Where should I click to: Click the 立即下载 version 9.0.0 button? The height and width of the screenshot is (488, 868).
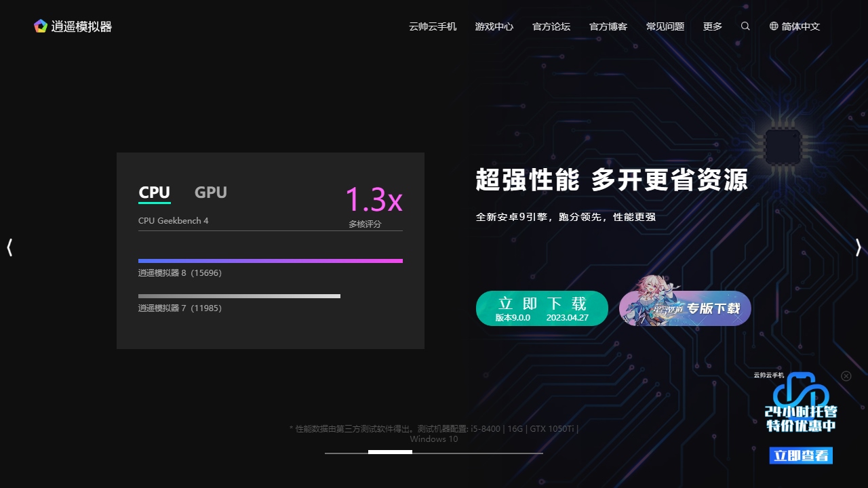point(542,308)
